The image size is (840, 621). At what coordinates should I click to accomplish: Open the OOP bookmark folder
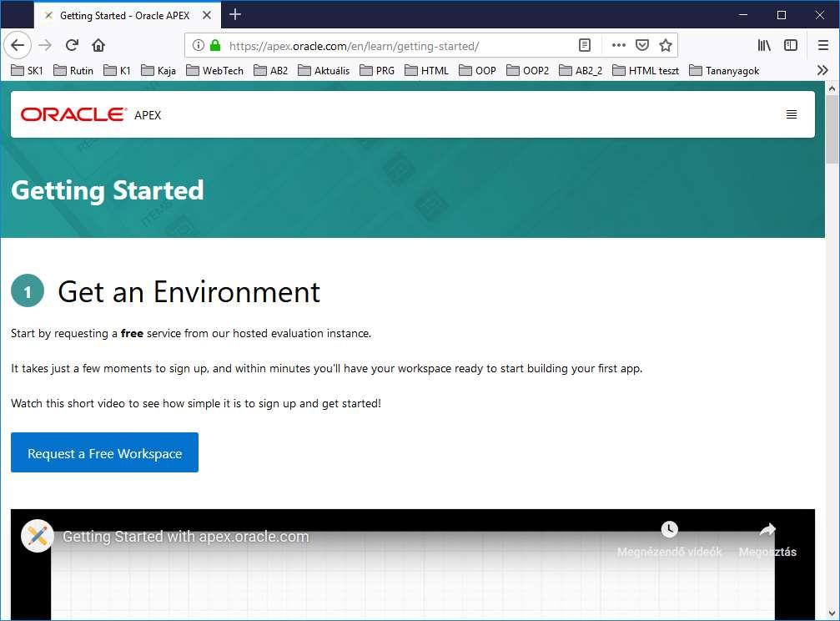tap(478, 70)
